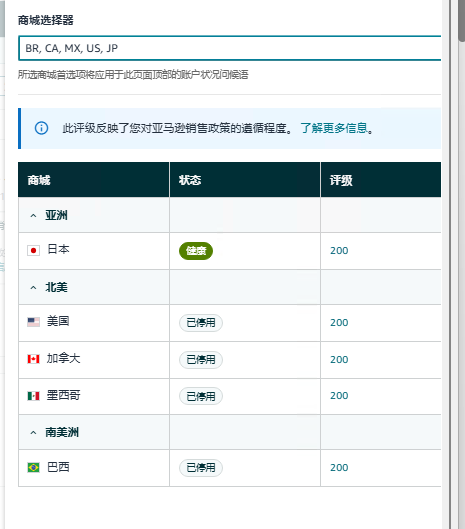This screenshot has width=465, height=529.
Task: Click the Brazil flag icon
Action: click(33, 468)
